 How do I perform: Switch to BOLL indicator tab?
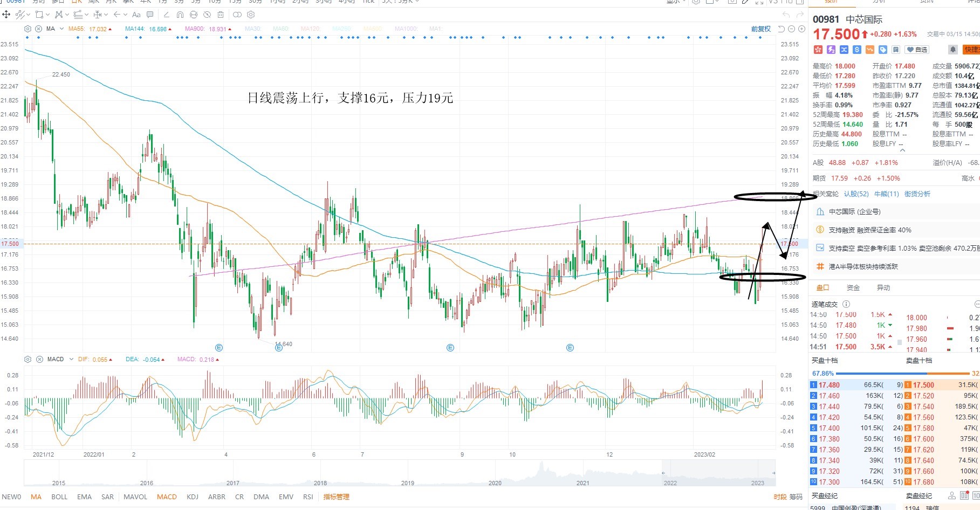(59, 497)
